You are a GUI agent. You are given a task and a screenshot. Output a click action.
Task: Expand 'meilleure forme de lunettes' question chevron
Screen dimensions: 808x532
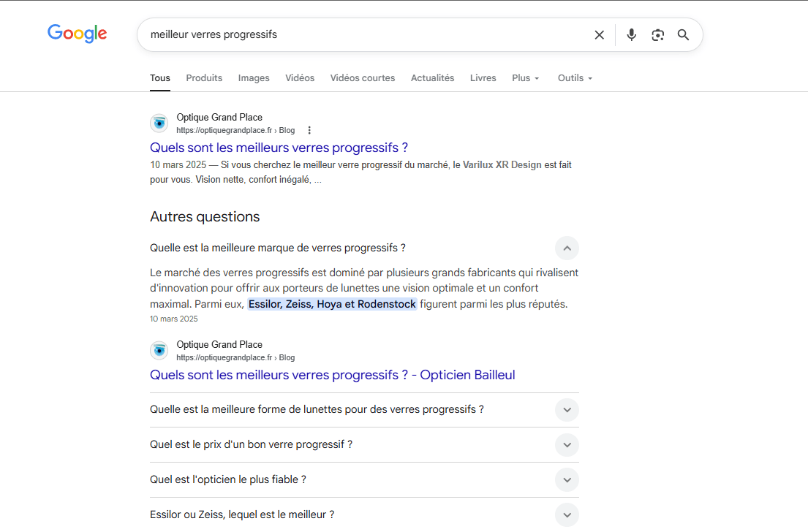tap(567, 410)
